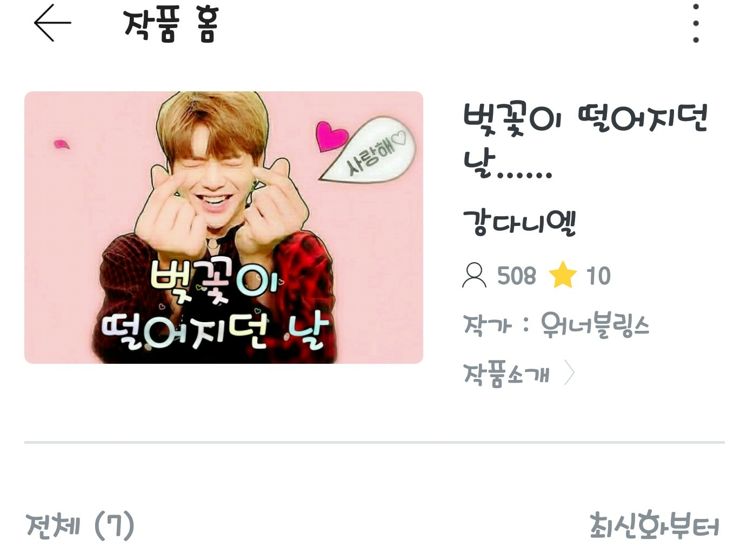747x560 pixels.
Task: Go back using the left arrow
Action: (x=52, y=23)
